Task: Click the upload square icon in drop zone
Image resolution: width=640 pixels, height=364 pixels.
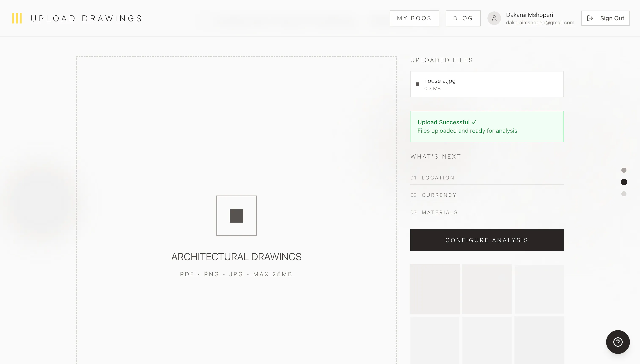Action: [x=236, y=216]
